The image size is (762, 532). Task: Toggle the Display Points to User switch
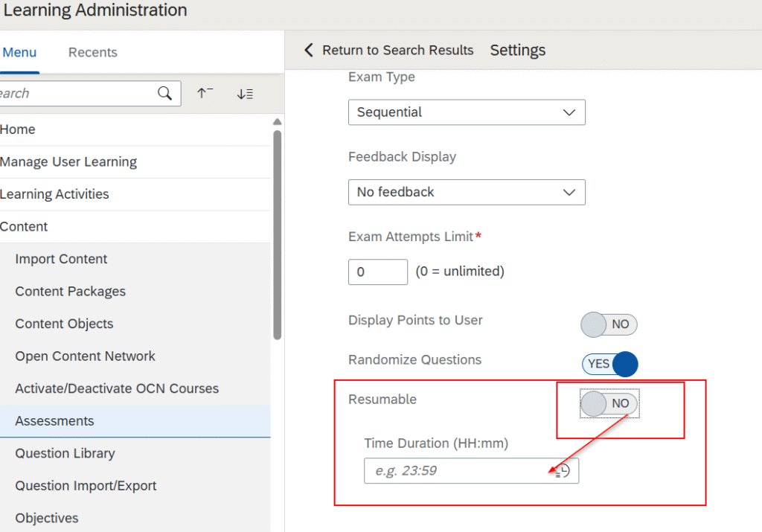609,324
